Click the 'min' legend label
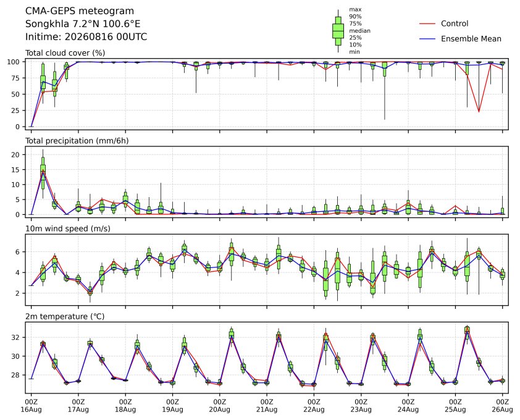520x420 pixels. point(354,52)
